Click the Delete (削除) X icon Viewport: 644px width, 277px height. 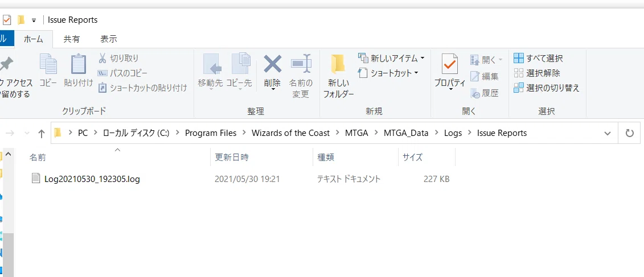(x=272, y=64)
